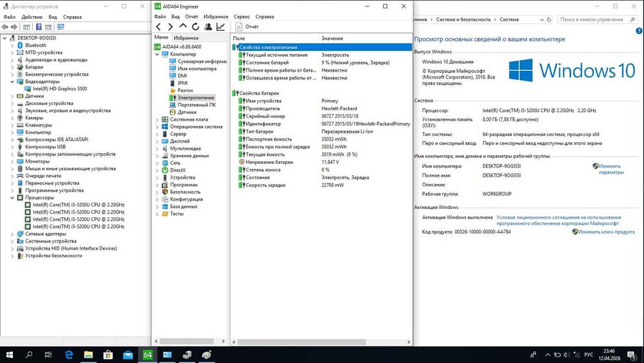Expand Операционная система in AIDA64 tree
644x363 pixels.
point(157,127)
